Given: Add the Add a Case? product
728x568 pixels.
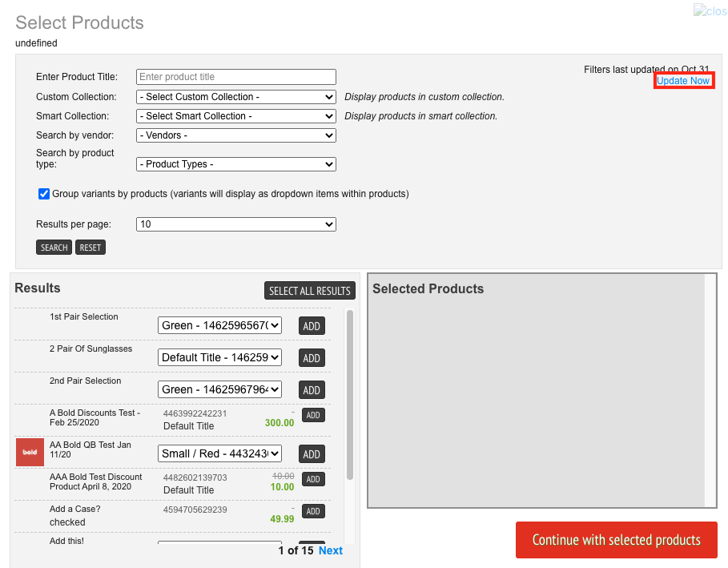Looking at the screenshot, I should [313, 511].
